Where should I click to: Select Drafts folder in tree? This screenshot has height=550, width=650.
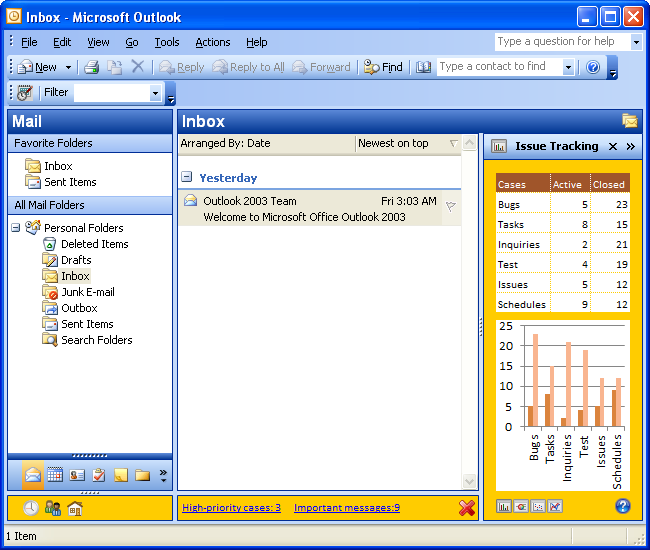76,260
